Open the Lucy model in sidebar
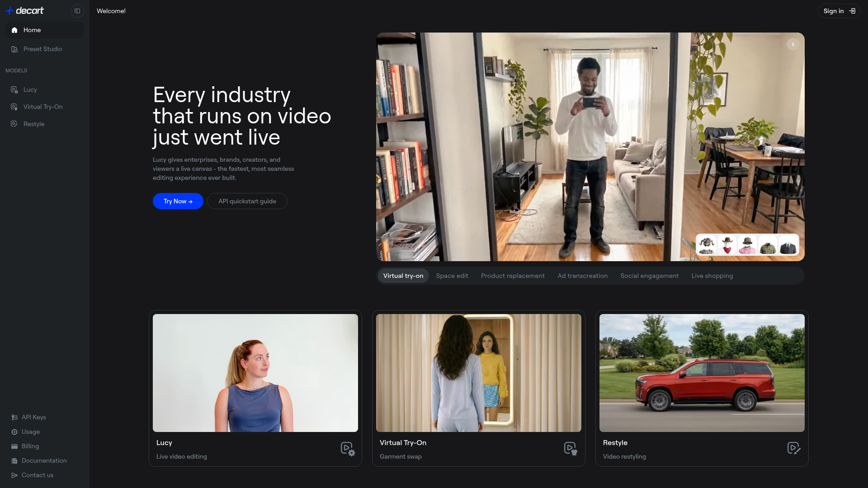868x488 pixels. click(44, 89)
